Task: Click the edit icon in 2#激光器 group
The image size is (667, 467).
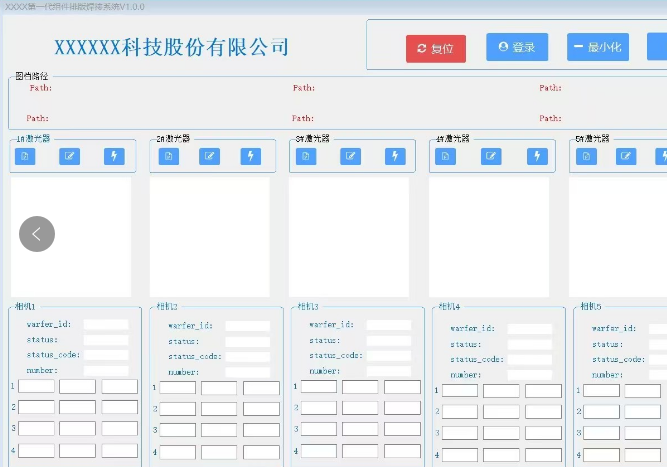Action: tap(210, 157)
